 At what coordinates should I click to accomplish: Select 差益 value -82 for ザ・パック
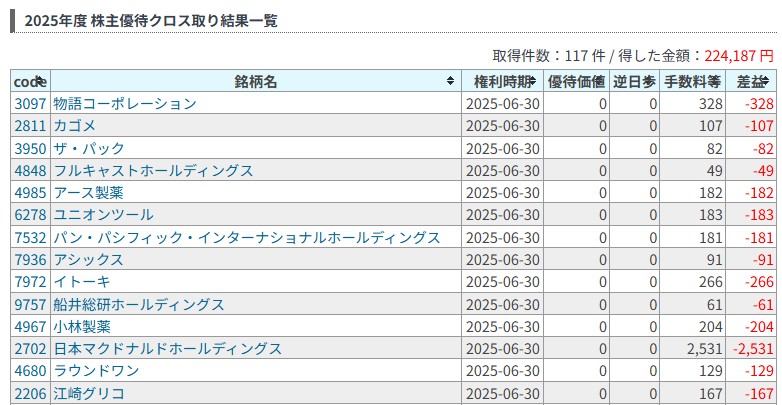(763, 149)
